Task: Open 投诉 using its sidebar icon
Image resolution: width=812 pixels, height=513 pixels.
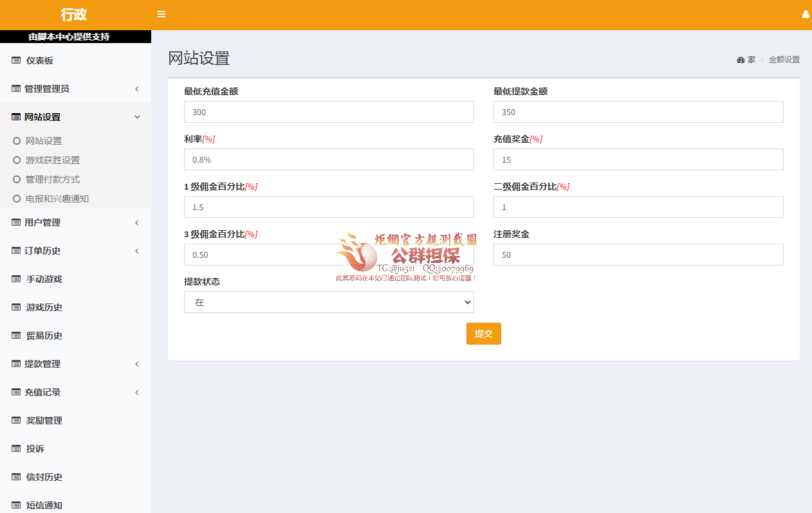Action: [15, 448]
